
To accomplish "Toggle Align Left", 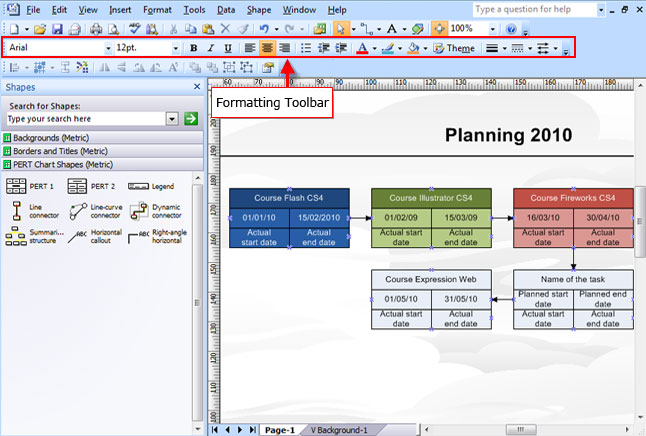I will coord(250,48).
